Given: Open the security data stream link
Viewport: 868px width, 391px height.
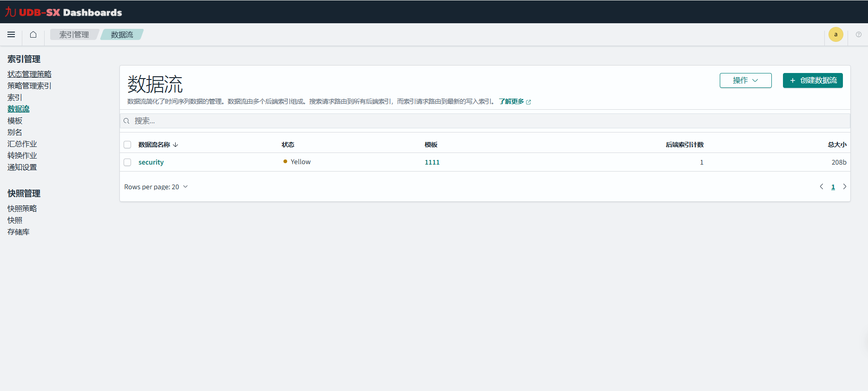Looking at the screenshot, I should [151, 162].
